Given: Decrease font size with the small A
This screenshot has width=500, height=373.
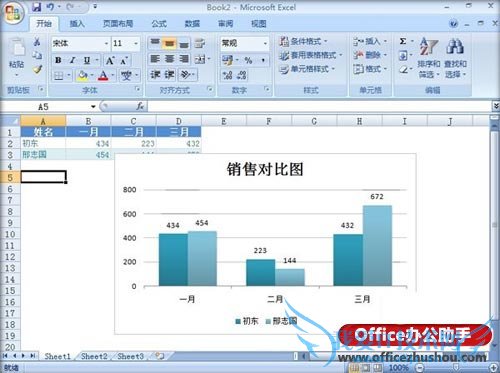Looking at the screenshot, I should point(124,61).
